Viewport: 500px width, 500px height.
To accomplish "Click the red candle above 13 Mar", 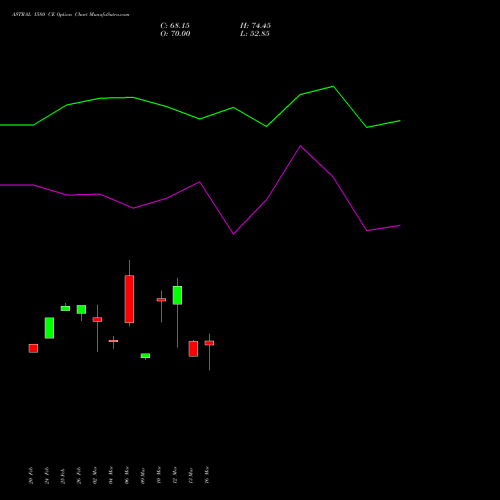I will coord(193,349).
